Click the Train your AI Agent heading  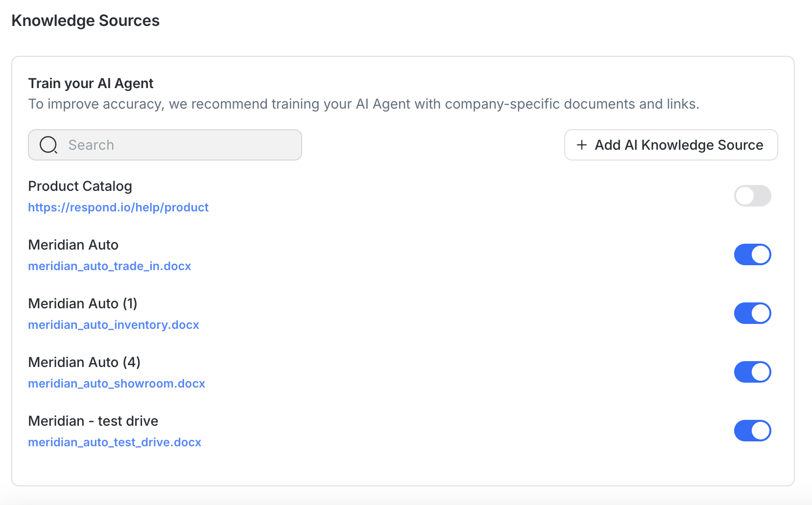tap(91, 84)
